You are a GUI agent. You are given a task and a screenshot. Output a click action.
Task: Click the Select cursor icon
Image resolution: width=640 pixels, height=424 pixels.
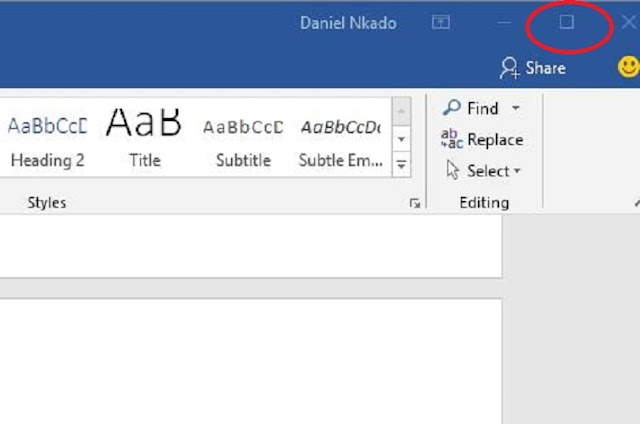[x=453, y=170]
